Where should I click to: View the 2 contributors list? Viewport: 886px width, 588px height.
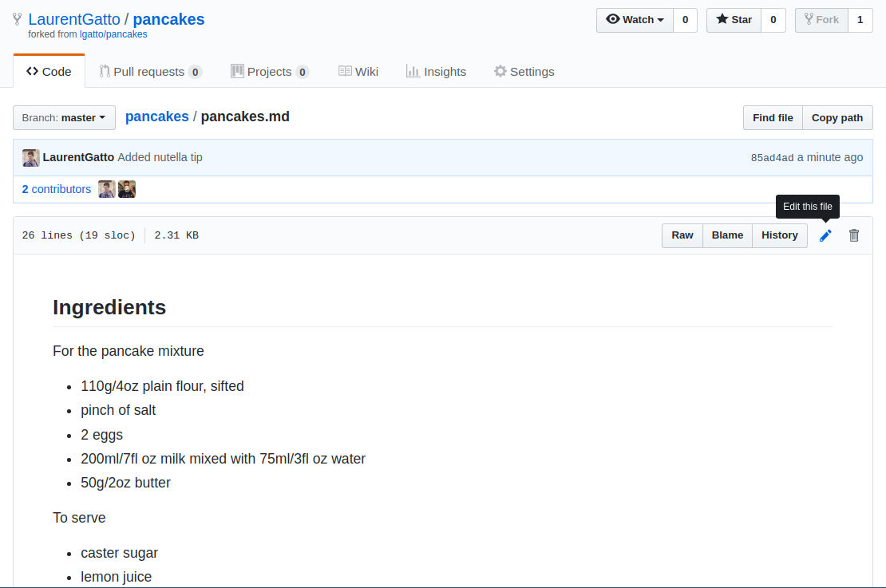(x=56, y=189)
